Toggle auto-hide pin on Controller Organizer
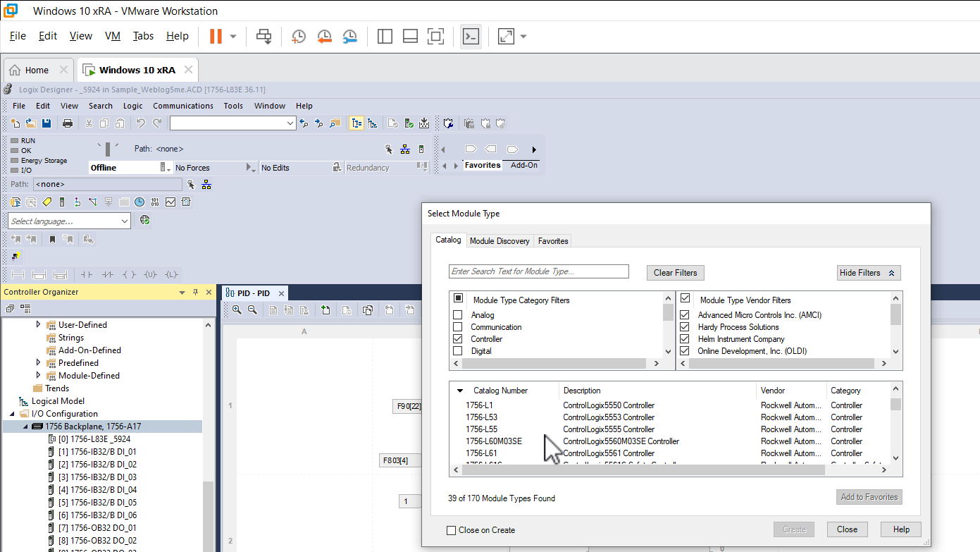 pyautogui.click(x=195, y=292)
